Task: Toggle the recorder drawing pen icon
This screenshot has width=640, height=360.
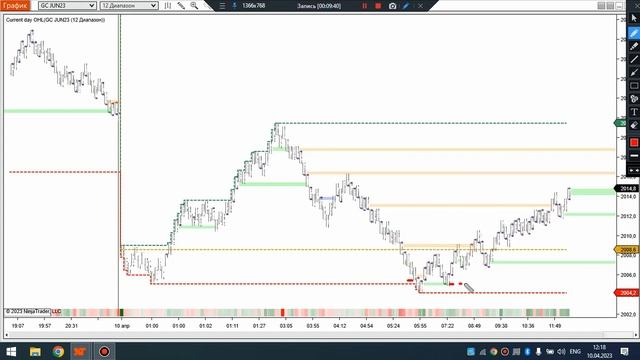Action: (406, 6)
